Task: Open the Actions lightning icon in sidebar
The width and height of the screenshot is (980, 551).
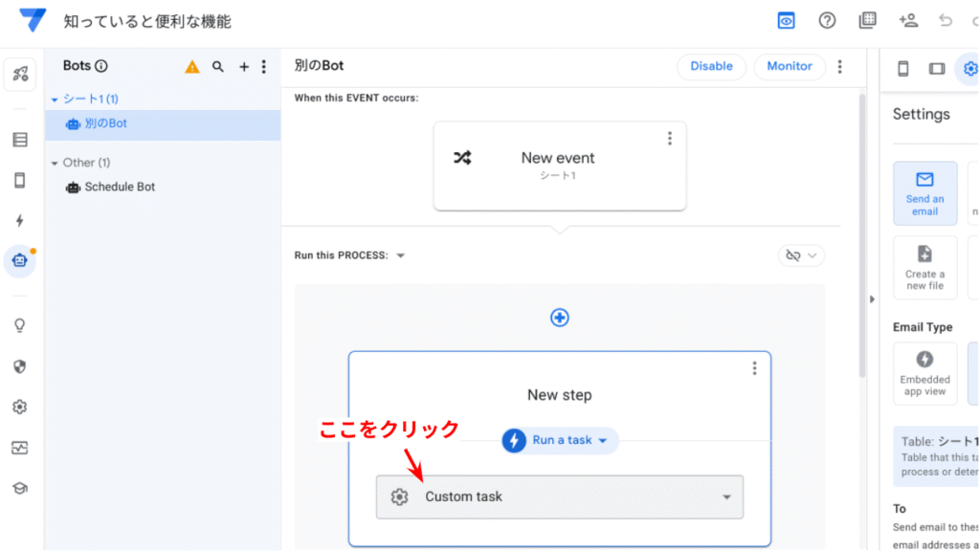Action: point(20,221)
